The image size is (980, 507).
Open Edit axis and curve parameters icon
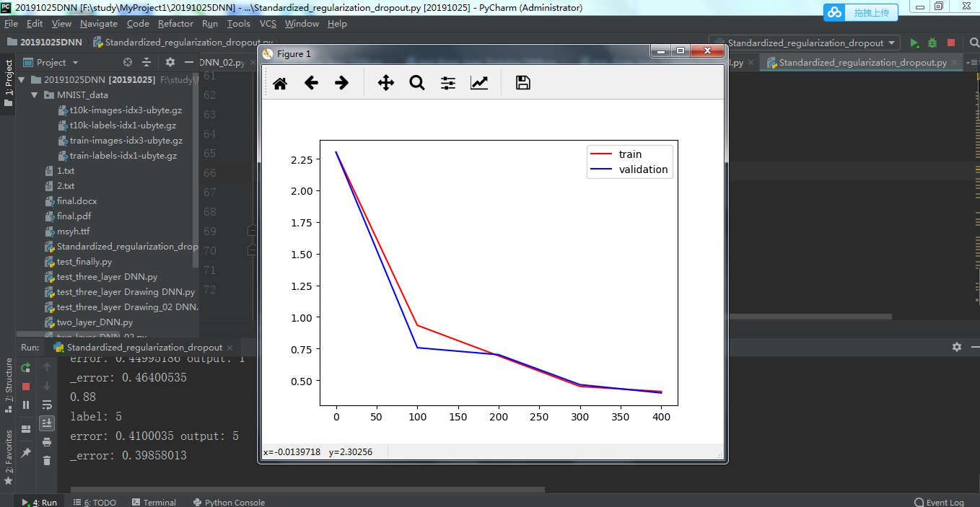(x=479, y=84)
